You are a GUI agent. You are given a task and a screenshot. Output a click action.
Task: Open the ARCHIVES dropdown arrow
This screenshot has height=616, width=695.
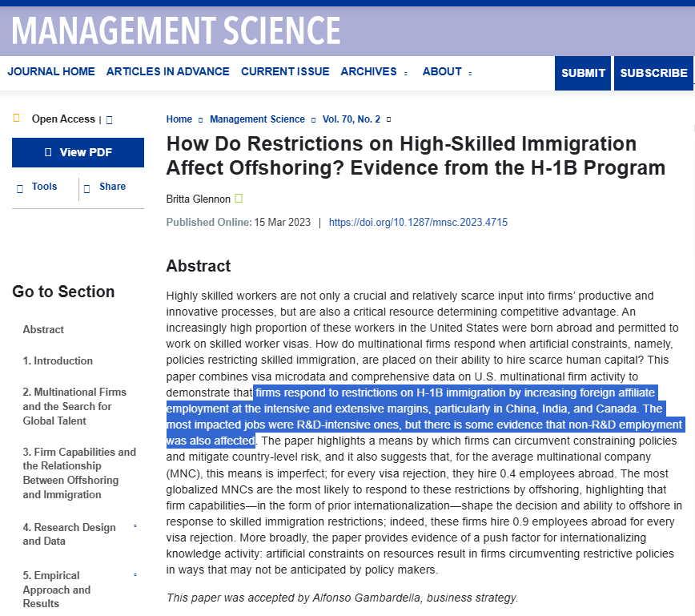coord(406,74)
